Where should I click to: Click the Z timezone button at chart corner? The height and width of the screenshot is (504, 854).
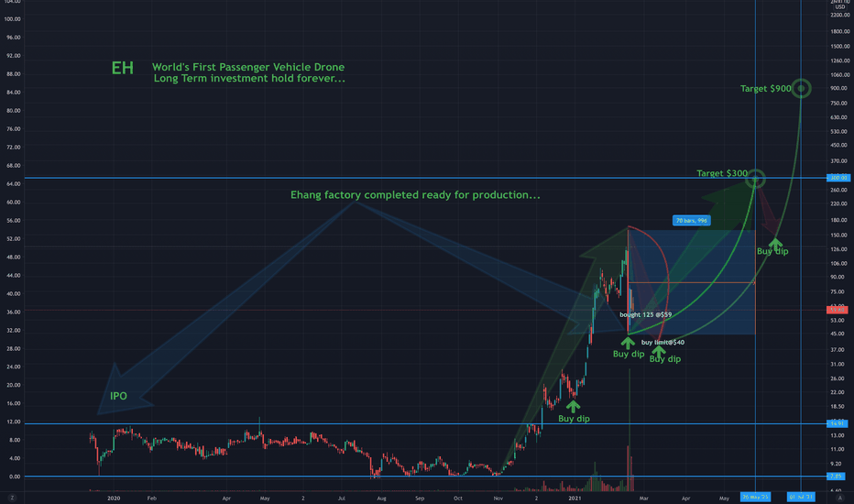(12, 498)
